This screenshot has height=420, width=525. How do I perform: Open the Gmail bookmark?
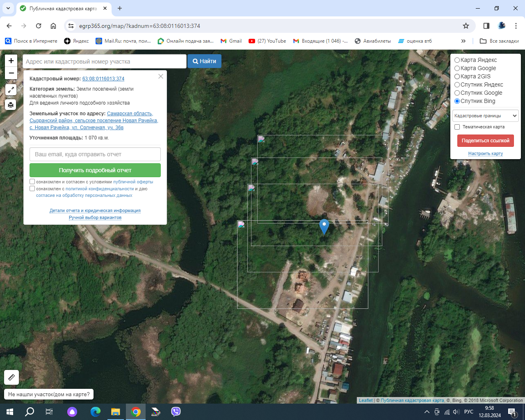(231, 41)
